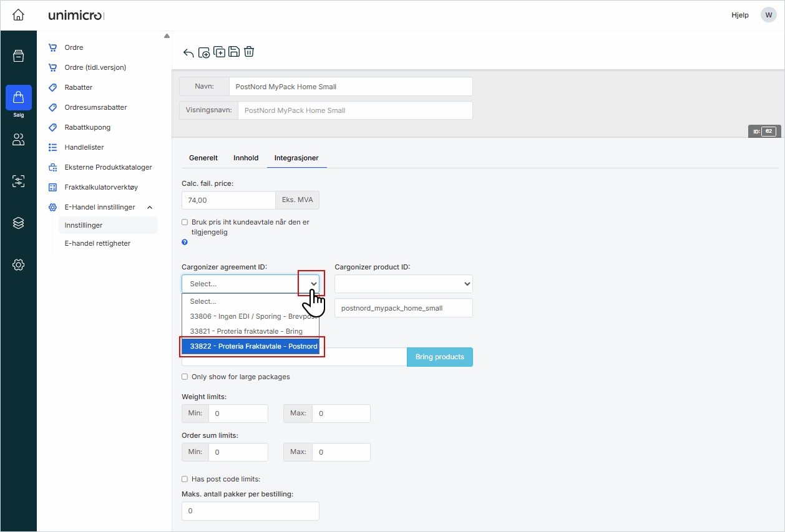Viewport: 785px width, 532px height.
Task: Click the duplicate copy icon in toolbar
Action: click(219, 52)
